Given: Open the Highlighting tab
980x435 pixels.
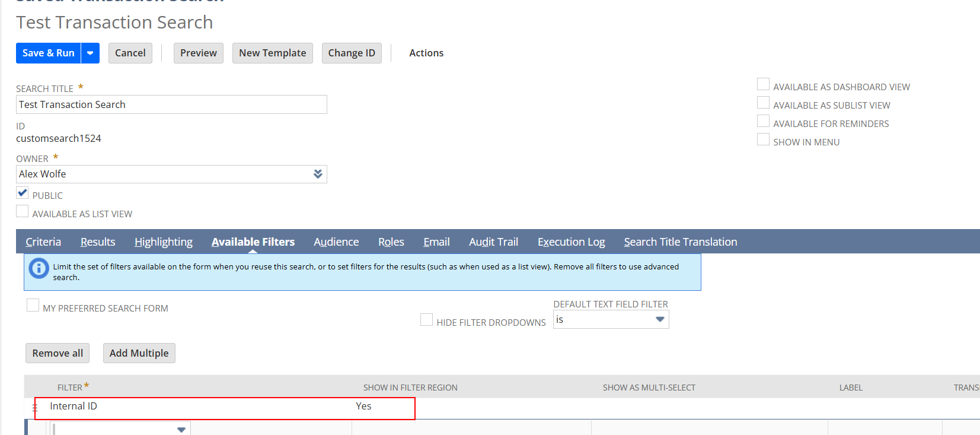Looking at the screenshot, I should (164, 242).
